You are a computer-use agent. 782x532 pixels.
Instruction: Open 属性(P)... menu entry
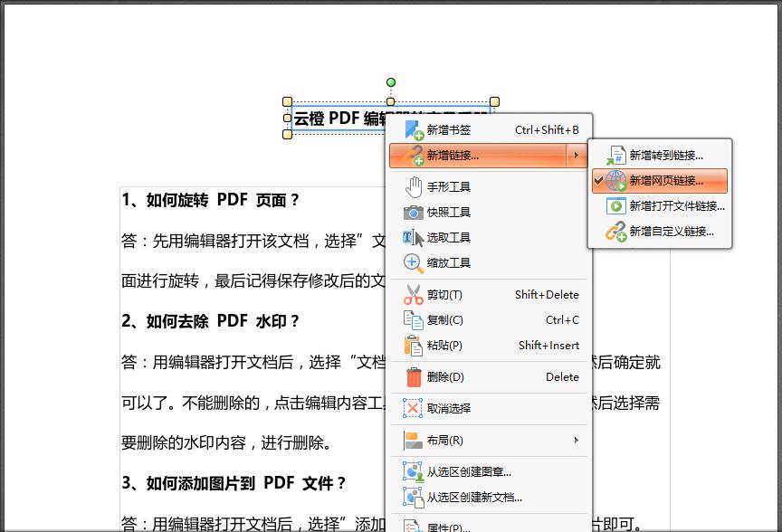[491, 526]
